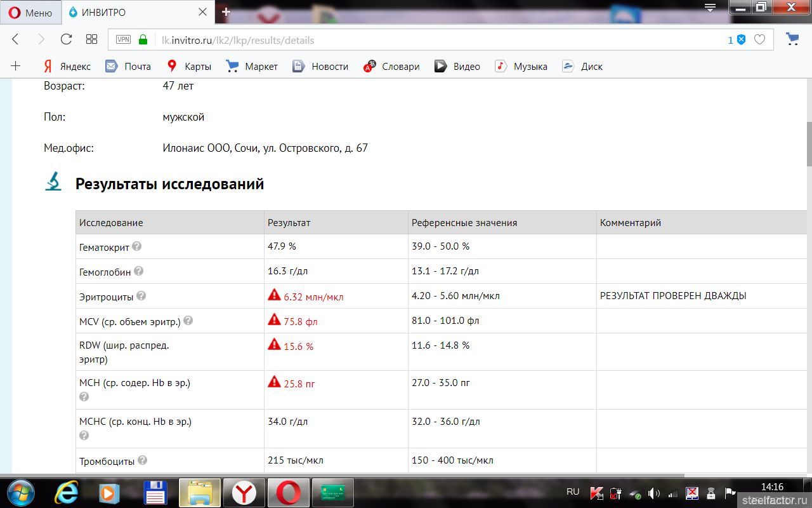Open the media player taskbar icon
812x508 pixels.
[x=109, y=493]
